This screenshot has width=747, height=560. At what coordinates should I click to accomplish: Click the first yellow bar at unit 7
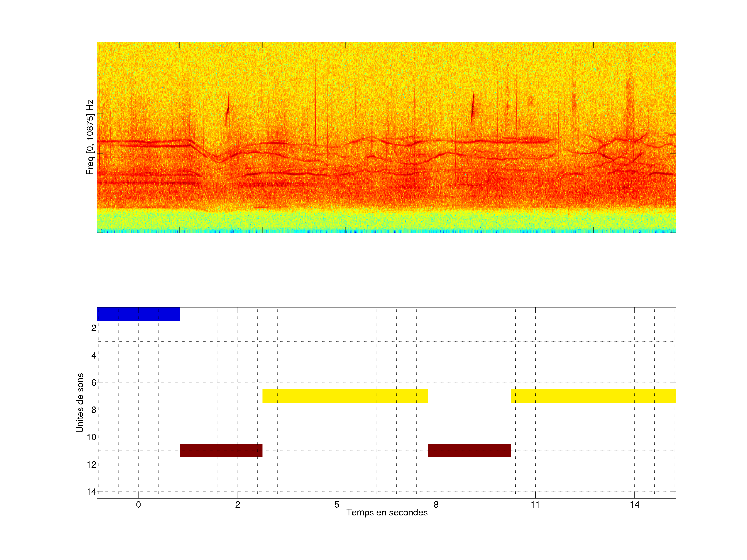click(x=345, y=396)
